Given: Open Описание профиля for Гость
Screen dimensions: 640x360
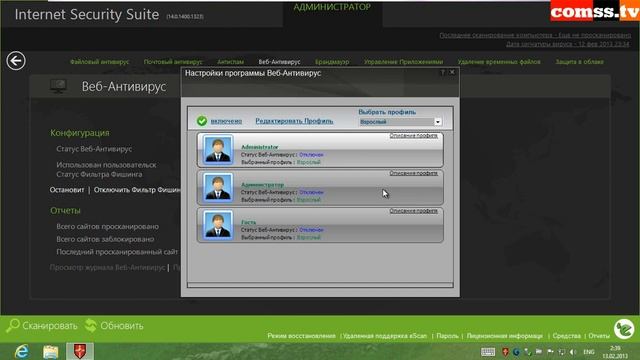Looking at the screenshot, I should pyautogui.click(x=413, y=211).
